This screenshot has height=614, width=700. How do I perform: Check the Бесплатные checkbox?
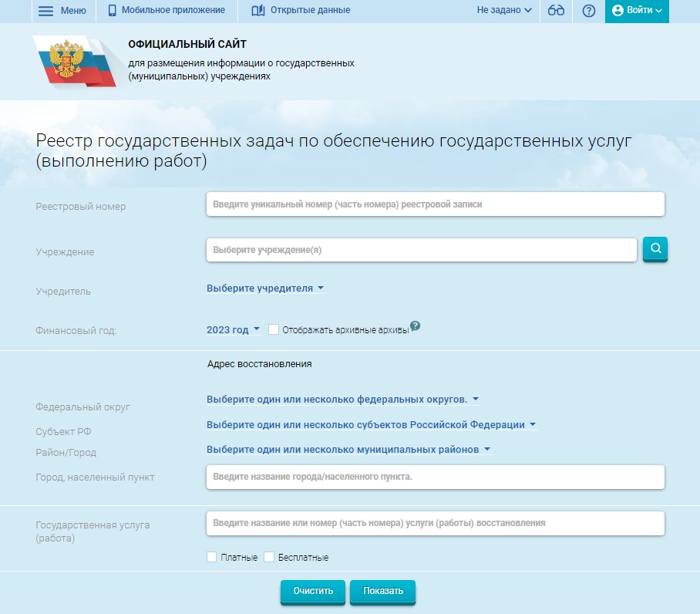coord(269,557)
